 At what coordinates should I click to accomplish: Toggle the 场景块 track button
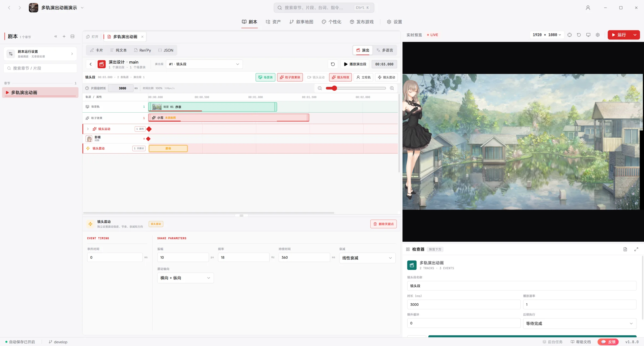[265, 77]
